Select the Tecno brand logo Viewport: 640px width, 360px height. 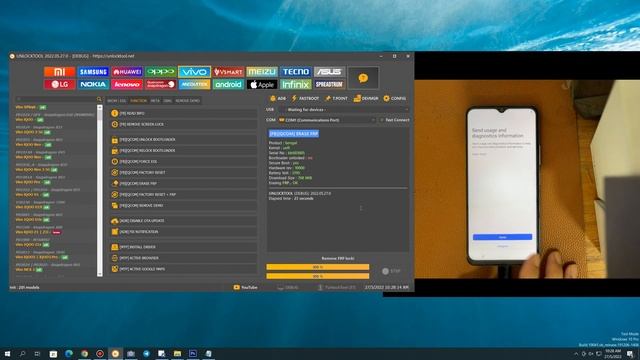coord(296,72)
